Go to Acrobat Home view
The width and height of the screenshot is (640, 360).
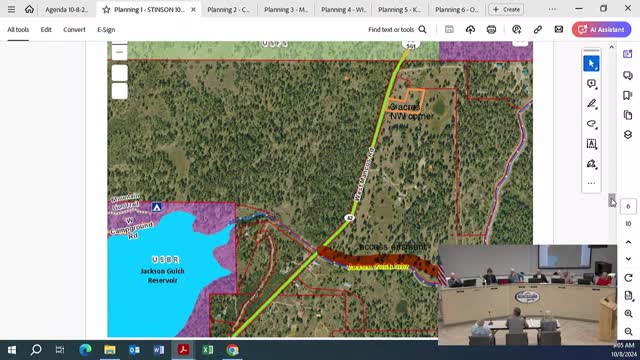29,9
